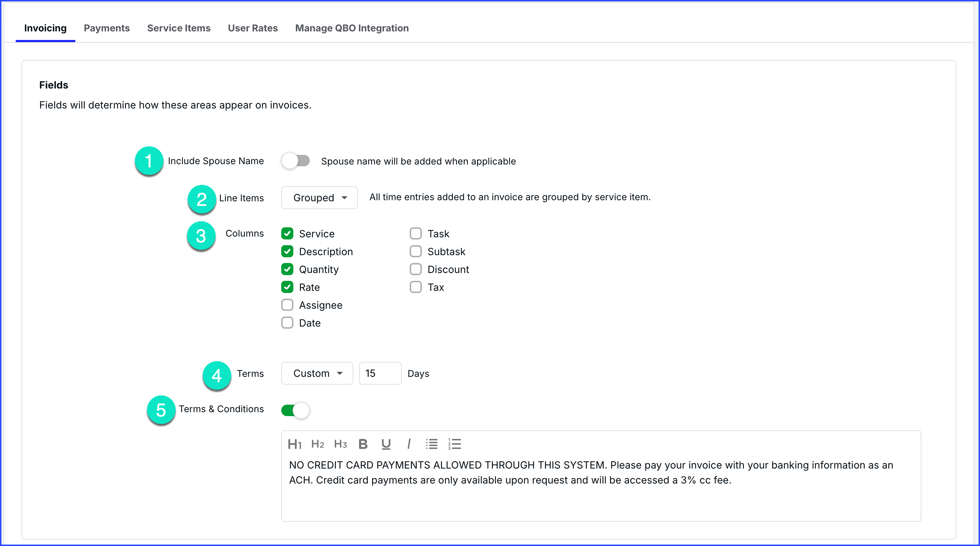
Task: Enable the Discount column checkbox
Action: (415, 269)
